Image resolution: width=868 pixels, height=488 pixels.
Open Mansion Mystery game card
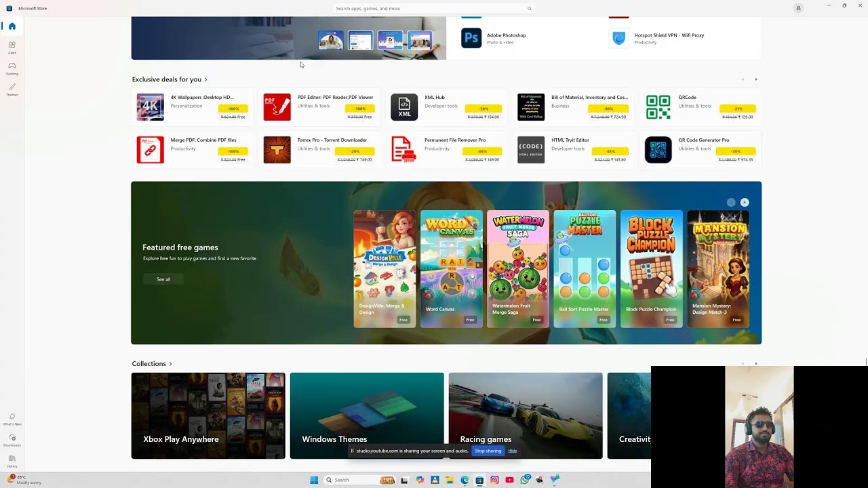[x=718, y=269]
